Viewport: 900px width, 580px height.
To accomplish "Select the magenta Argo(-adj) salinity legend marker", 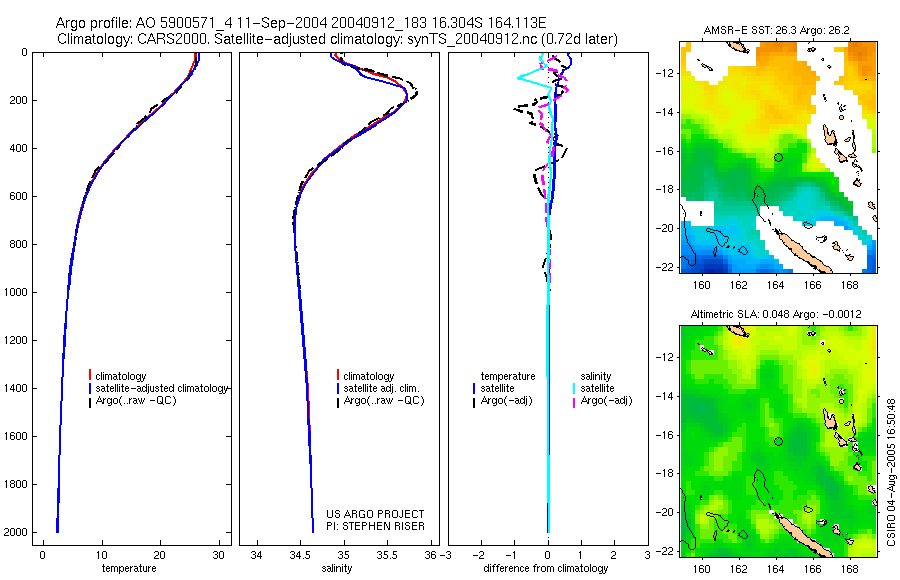I will coord(574,401).
